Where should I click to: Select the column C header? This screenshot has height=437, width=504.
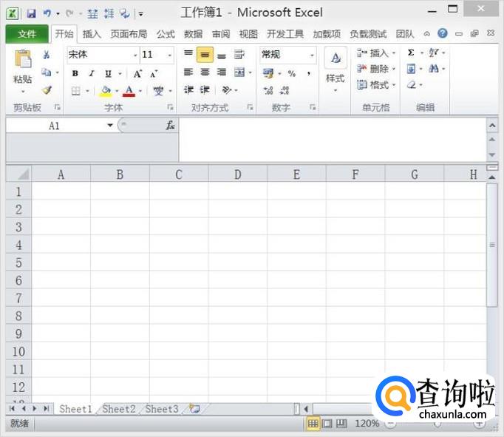click(x=179, y=175)
